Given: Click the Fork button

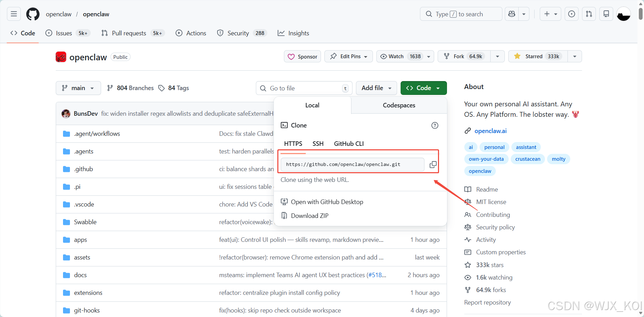Looking at the screenshot, I should coord(464,56).
